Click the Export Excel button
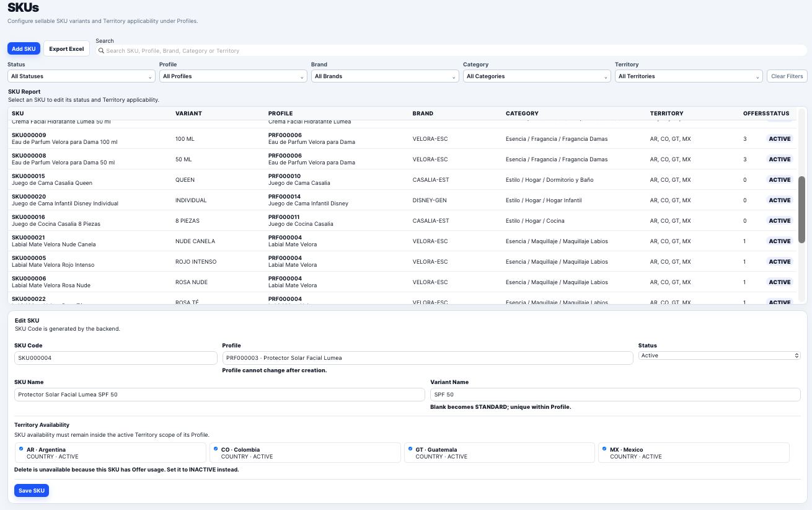The height and width of the screenshot is (510, 812). [66, 48]
